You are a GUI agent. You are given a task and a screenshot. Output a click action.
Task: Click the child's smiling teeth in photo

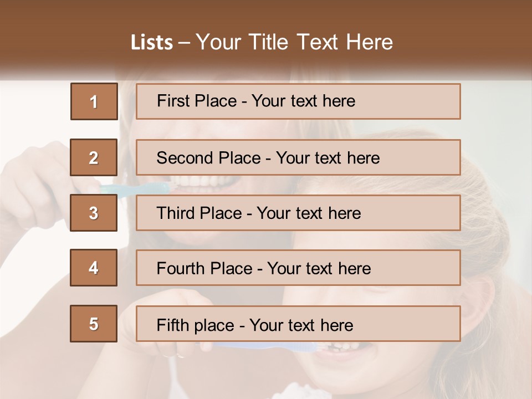pyautogui.click(x=338, y=347)
